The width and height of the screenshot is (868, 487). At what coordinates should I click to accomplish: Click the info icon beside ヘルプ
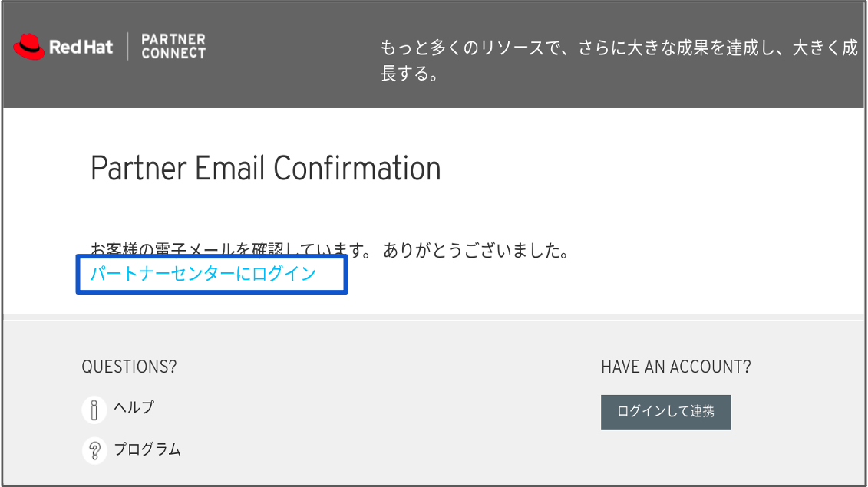[94, 410]
